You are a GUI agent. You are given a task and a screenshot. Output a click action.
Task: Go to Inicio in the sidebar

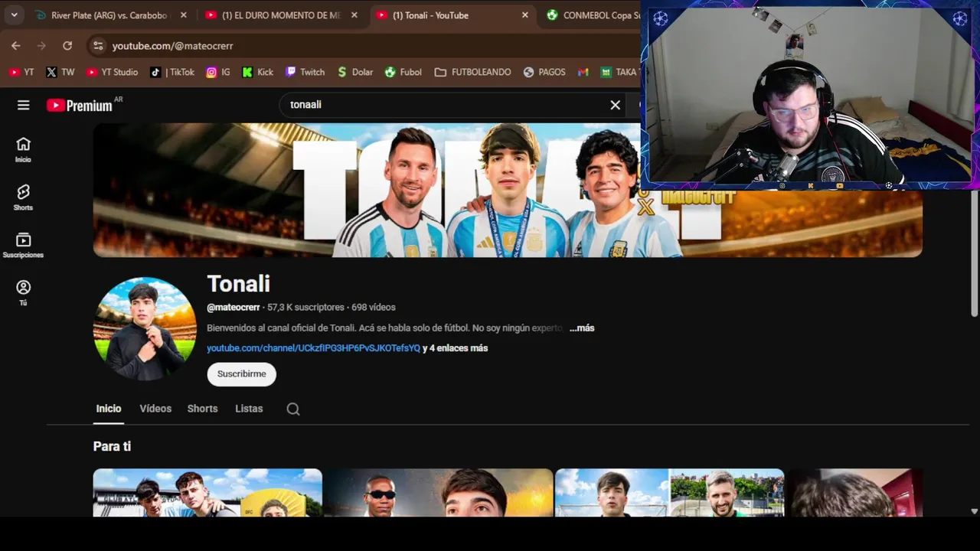tap(23, 149)
